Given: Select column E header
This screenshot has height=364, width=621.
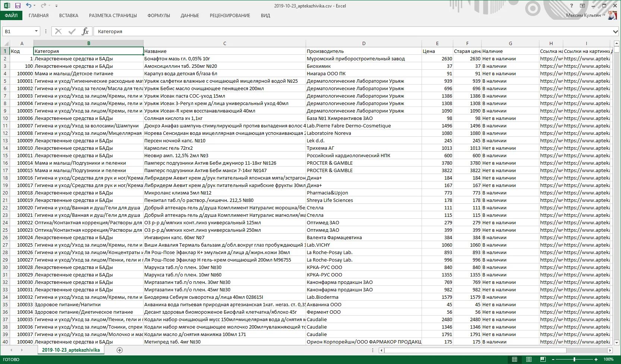Looking at the screenshot, I should (x=437, y=43).
